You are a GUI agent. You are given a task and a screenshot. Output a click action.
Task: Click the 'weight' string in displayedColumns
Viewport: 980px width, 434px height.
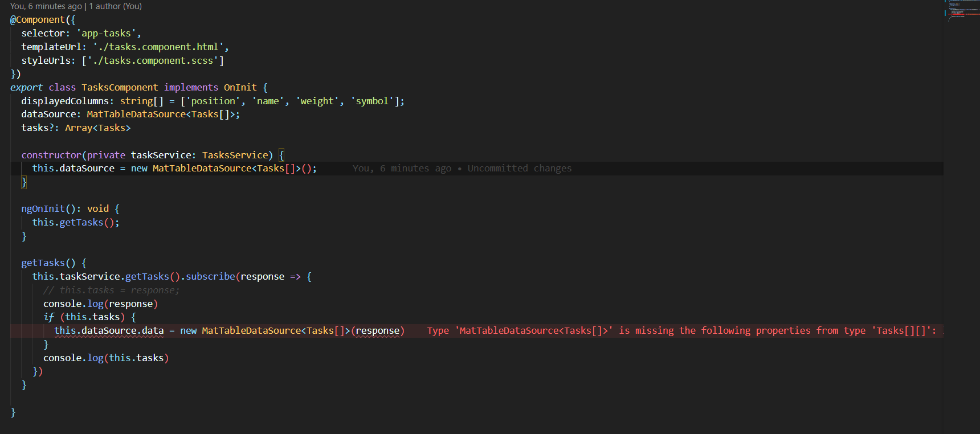tap(317, 101)
